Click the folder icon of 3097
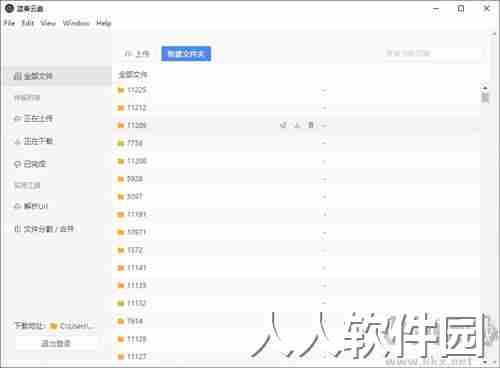The height and width of the screenshot is (368, 500). click(x=121, y=197)
